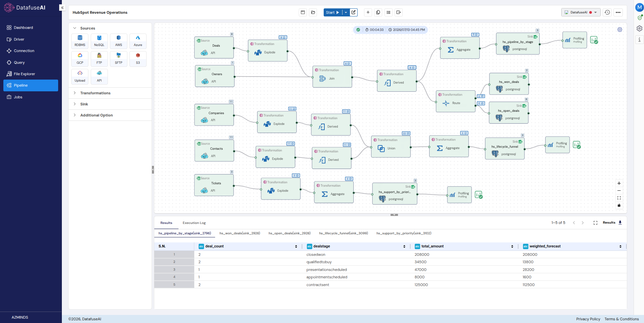Open Driver in sidebar
This screenshot has width=644, height=323.
click(31, 39)
